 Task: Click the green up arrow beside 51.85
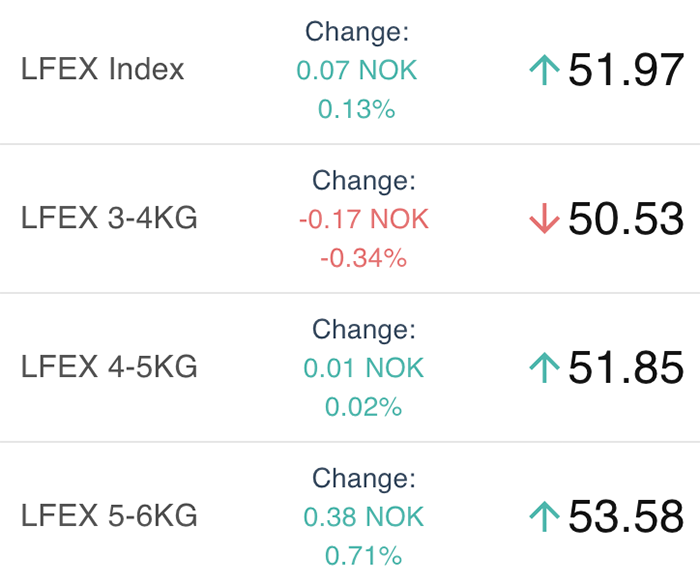[544, 368]
